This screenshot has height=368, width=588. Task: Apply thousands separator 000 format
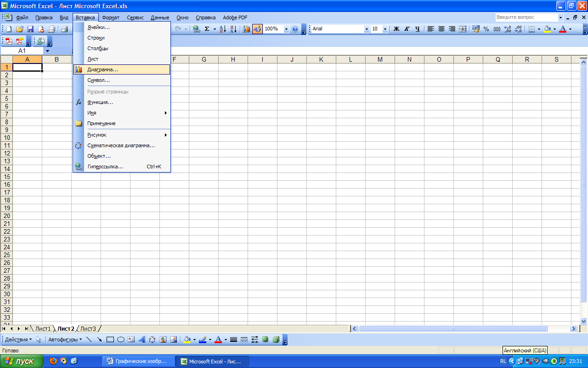497,29
